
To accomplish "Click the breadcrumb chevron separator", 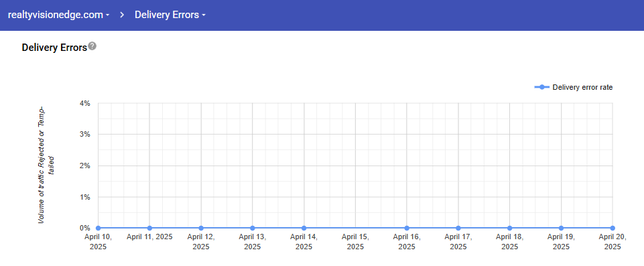I will 123,15.
